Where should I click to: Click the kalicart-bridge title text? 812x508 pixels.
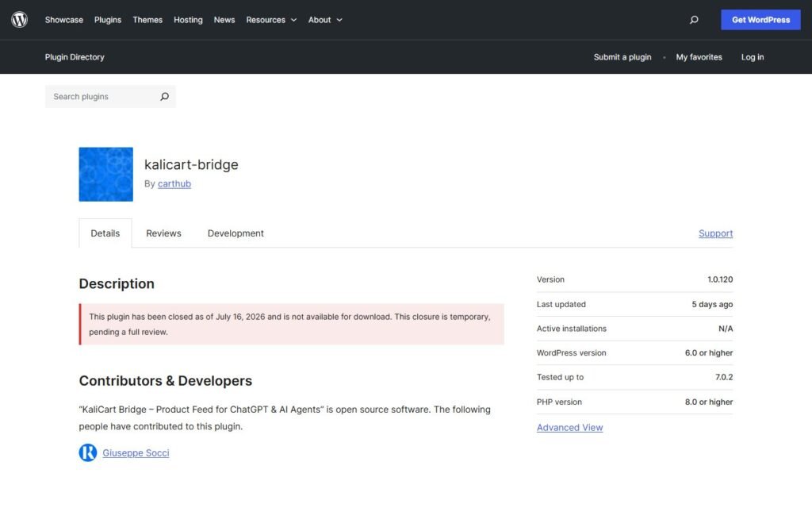point(191,164)
